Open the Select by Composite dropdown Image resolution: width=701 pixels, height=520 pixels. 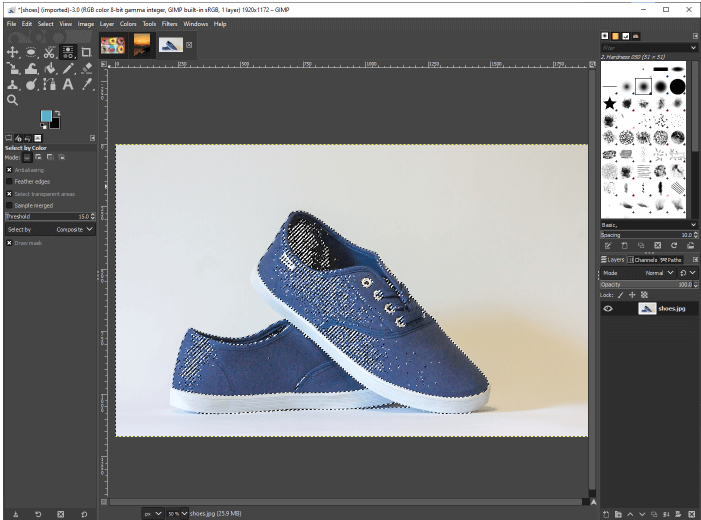[x=50, y=229]
